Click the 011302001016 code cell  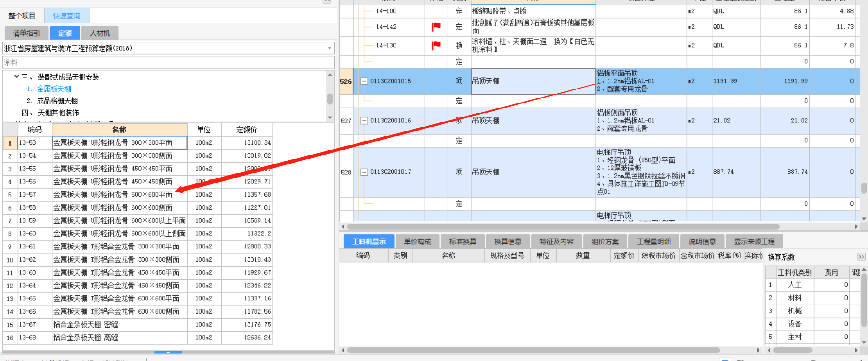[x=391, y=121]
